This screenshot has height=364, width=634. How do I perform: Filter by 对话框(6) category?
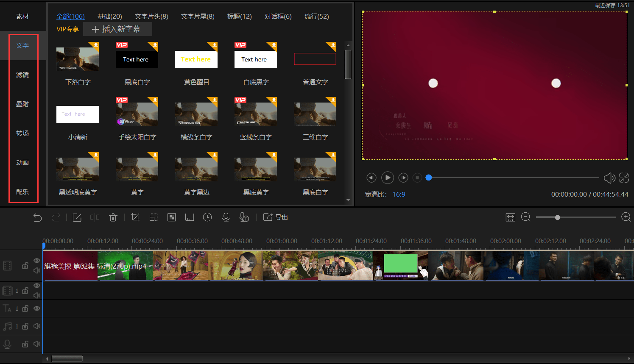pos(278,16)
